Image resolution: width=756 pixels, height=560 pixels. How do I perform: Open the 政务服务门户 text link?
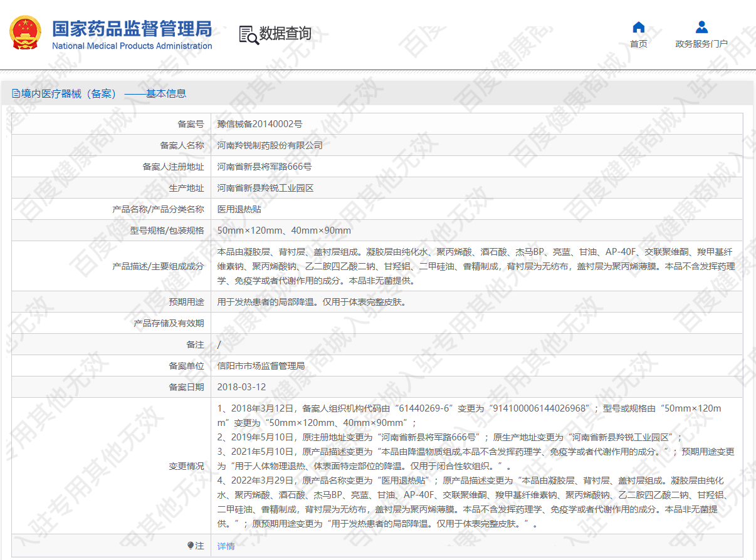701,44
